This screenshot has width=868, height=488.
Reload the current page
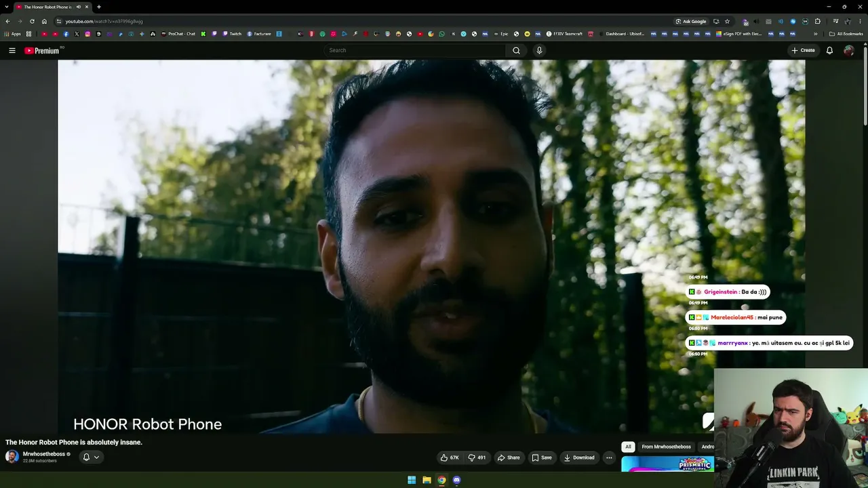(32, 21)
